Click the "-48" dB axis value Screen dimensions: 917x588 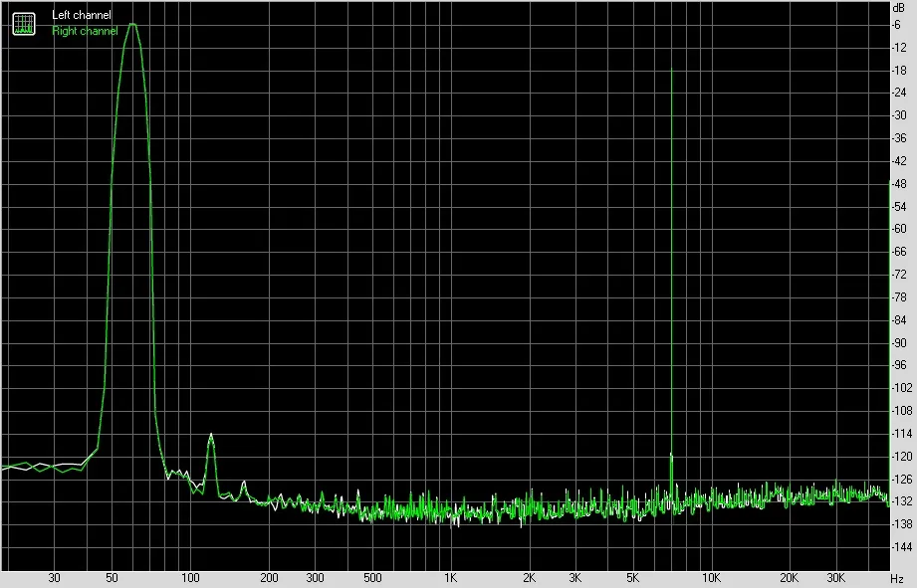pyautogui.click(x=898, y=183)
